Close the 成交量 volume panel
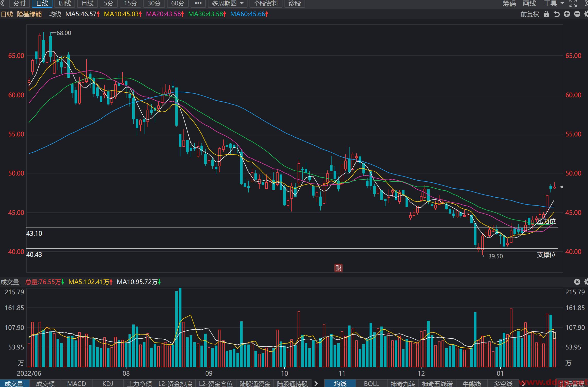The image size is (588, 387). point(577,282)
